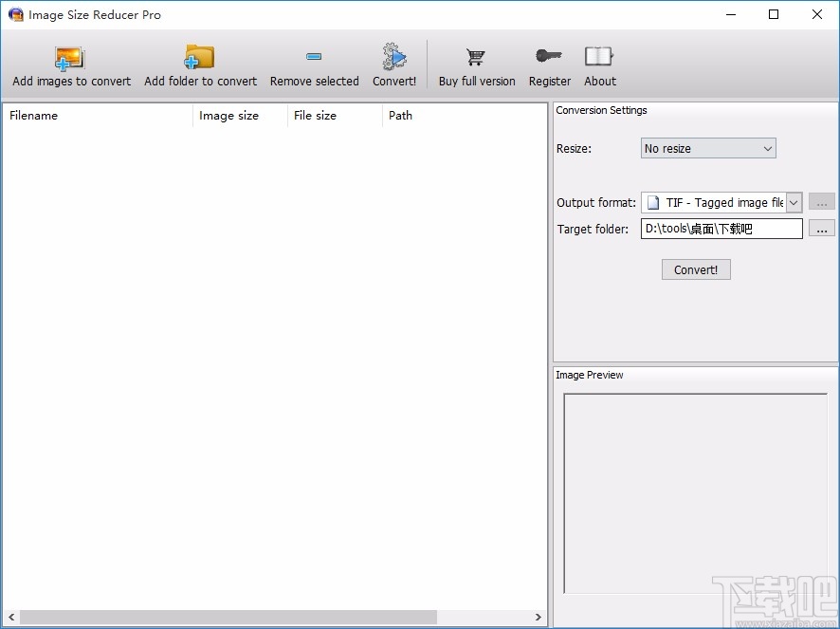Click the Add images to convert icon
Screen dimensions: 840x629
pos(71,58)
